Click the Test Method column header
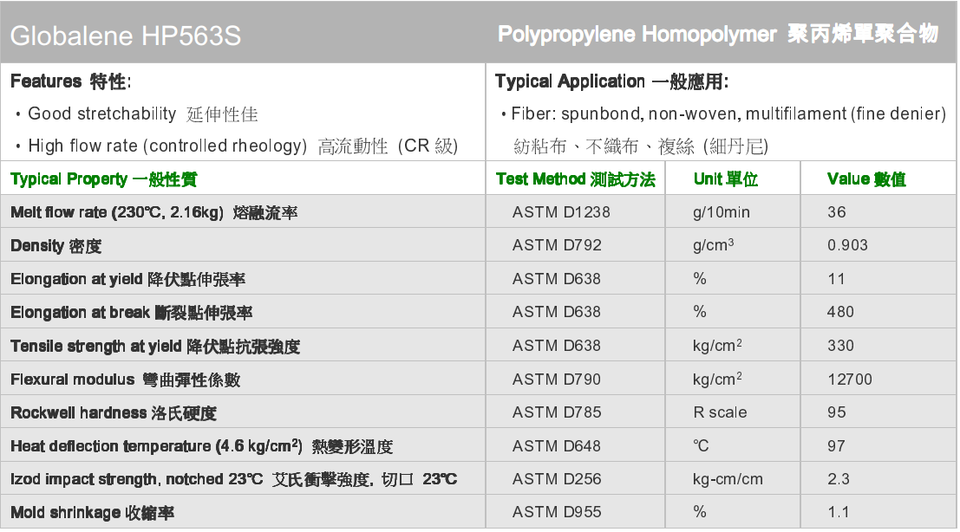Screen dimensions: 960x532 [575, 179]
